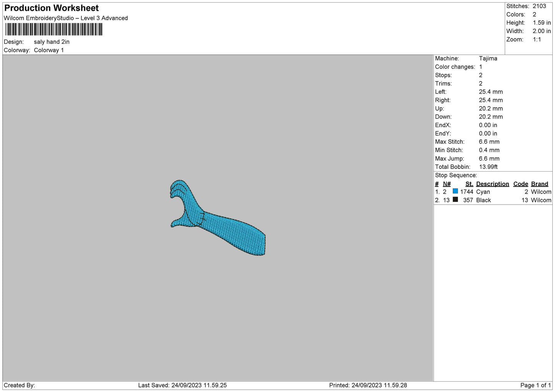Screen dimensions: 555x392
Task: Click the Stitches value '2103'
Action: coord(539,6)
